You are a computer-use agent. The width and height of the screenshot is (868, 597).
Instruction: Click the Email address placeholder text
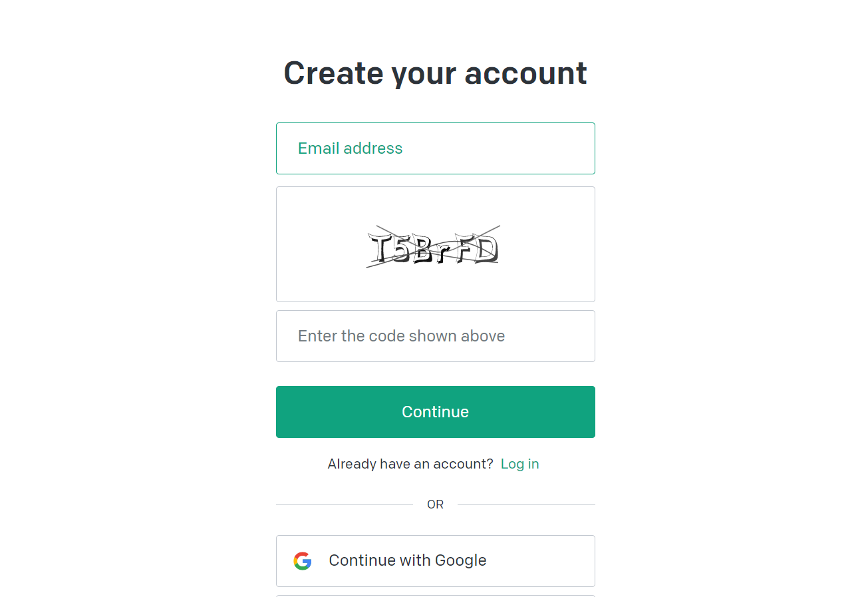coord(351,148)
